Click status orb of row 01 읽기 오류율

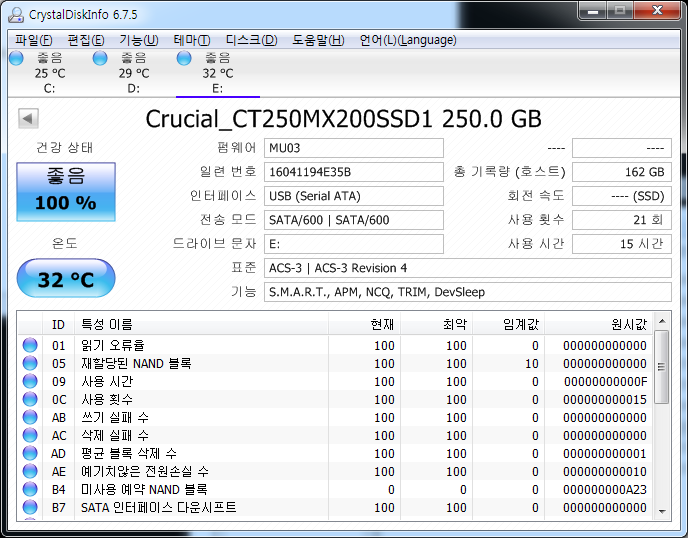click(30, 345)
